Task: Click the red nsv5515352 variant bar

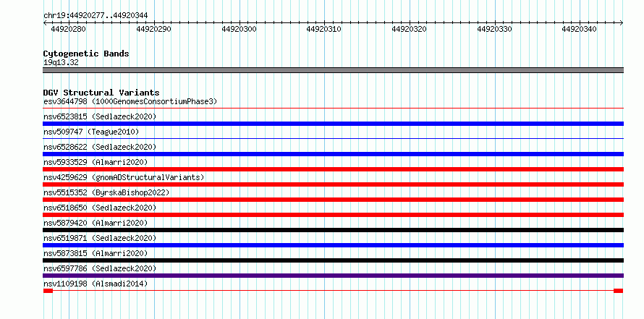Action: click(333, 200)
